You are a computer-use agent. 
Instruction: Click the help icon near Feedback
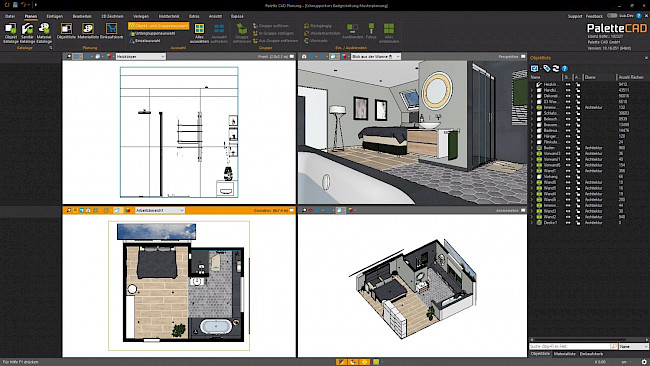tap(639, 16)
